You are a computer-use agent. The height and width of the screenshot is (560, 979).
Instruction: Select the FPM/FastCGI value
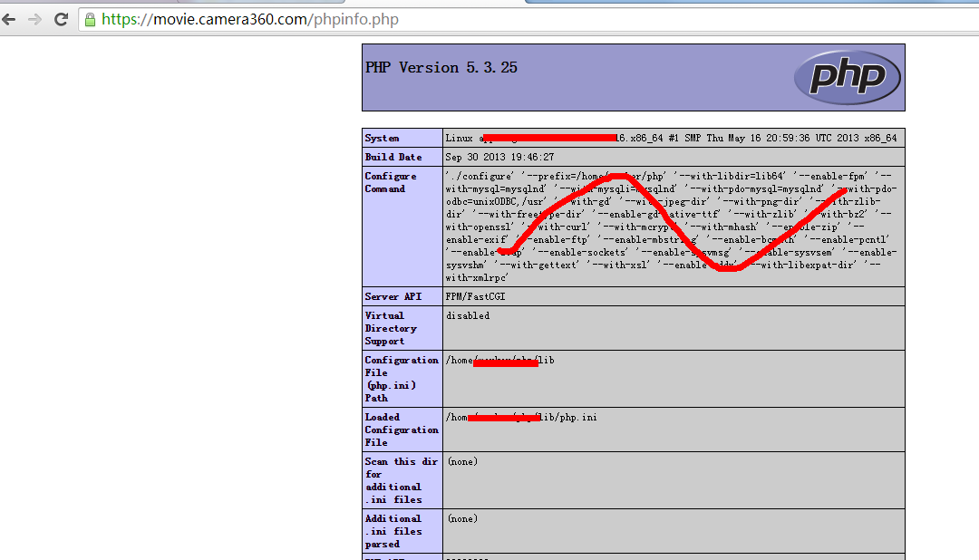(x=475, y=296)
